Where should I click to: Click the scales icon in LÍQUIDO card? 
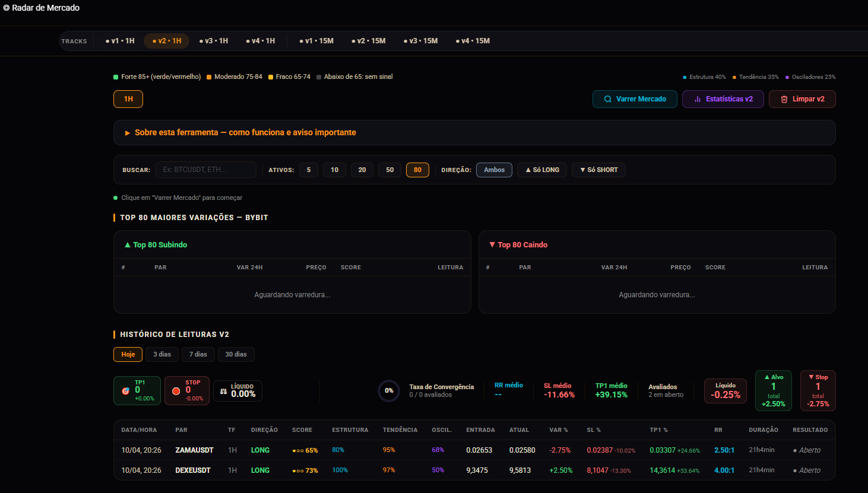click(224, 392)
